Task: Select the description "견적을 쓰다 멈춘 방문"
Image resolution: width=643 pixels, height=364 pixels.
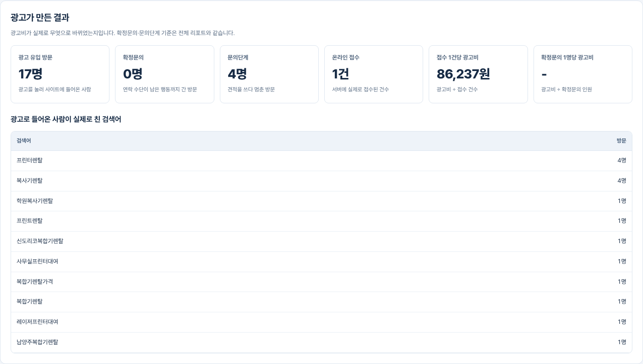Action: 251,90
